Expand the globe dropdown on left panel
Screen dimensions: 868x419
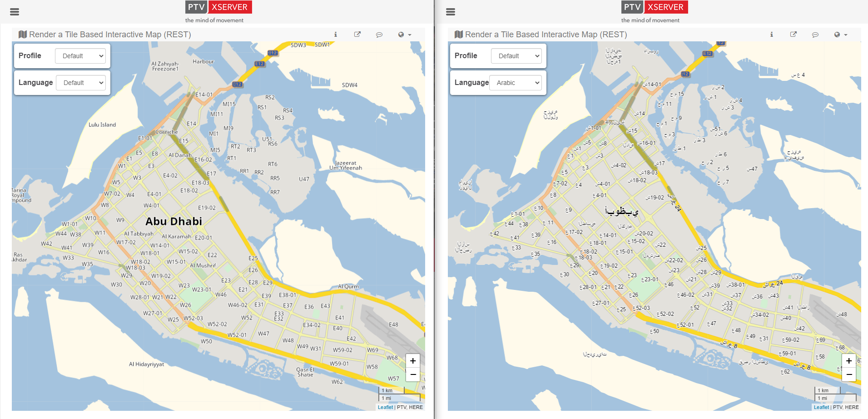pos(404,35)
